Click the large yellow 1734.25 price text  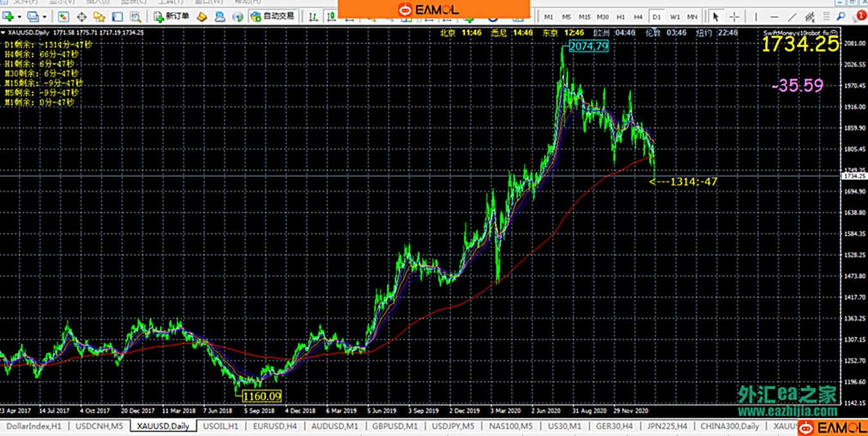tap(800, 44)
